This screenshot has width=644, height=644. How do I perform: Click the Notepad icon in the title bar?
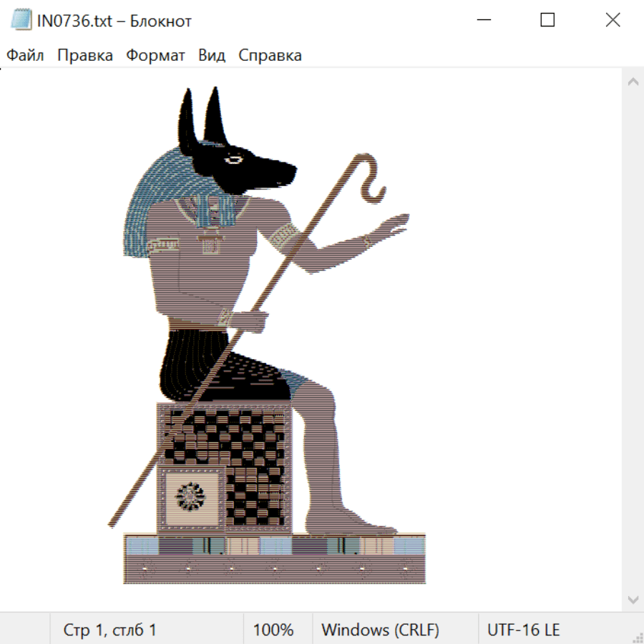(21, 21)
